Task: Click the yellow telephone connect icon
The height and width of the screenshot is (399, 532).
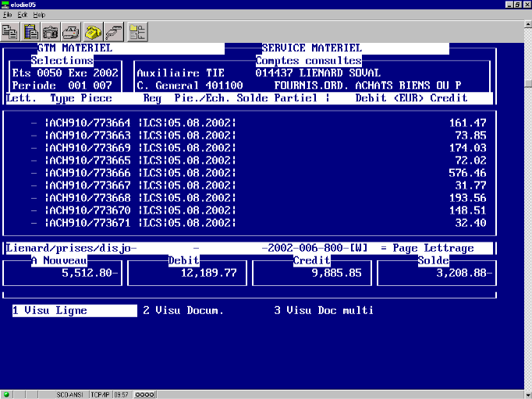Action: tap(94, 32)
